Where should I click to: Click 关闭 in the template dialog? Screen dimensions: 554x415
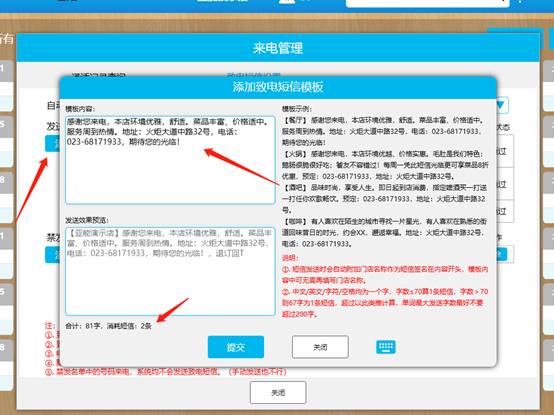pos(320,347)
